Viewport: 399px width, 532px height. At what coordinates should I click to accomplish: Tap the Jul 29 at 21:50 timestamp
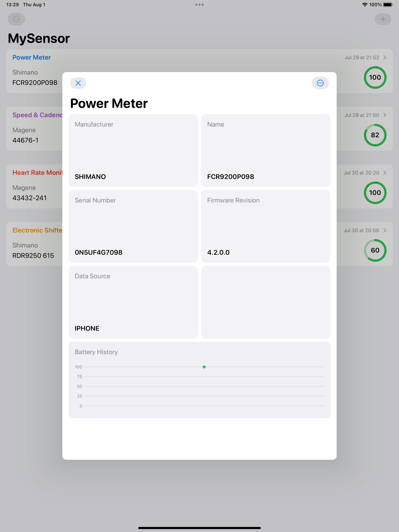362,115
